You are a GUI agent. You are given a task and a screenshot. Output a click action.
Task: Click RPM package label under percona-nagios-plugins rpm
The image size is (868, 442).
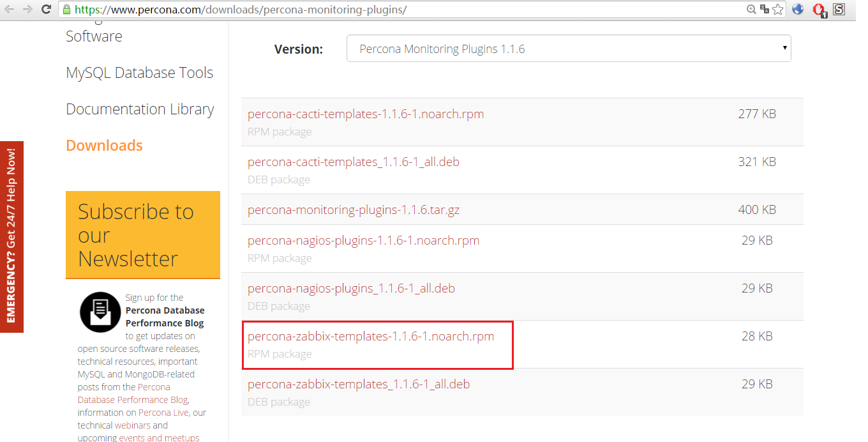point(280,259)
